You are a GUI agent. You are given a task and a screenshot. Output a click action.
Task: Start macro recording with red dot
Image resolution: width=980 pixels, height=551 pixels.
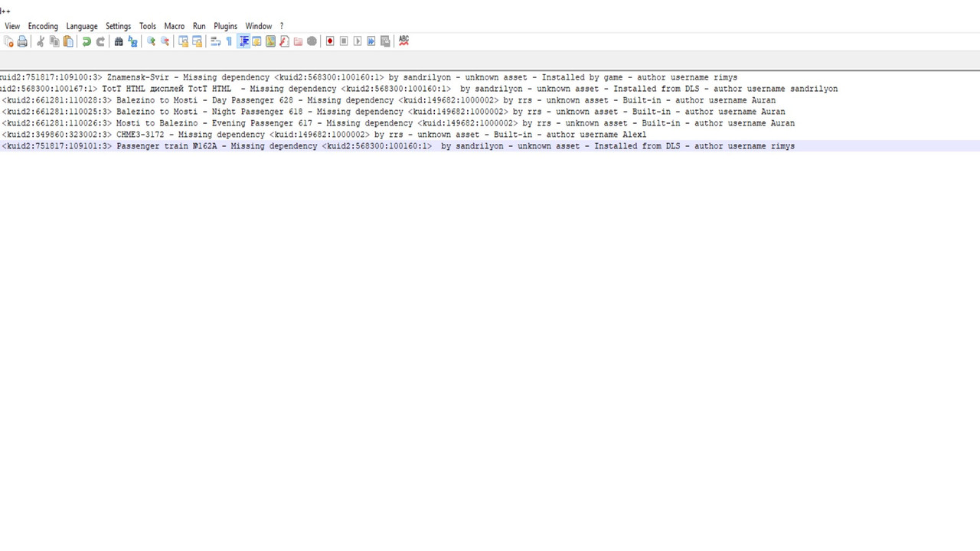[x=330, y=41]
